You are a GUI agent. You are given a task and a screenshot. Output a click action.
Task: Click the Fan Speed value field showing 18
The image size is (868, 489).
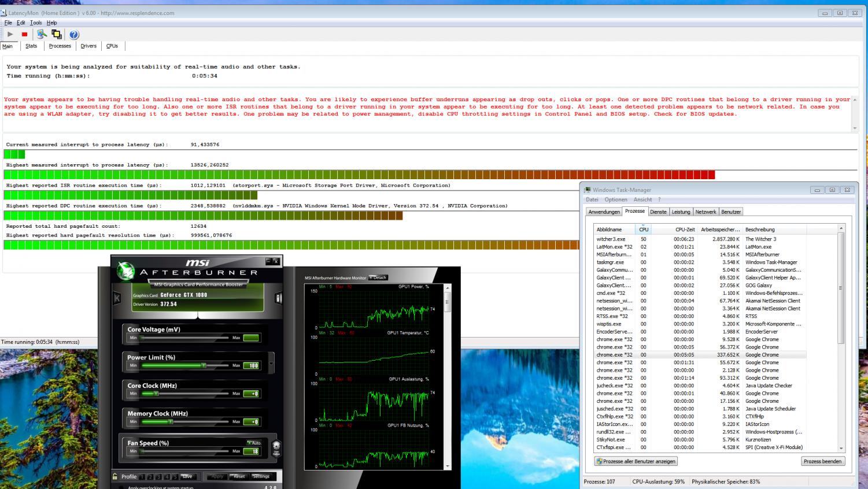pyautogui.click(x=251, y=451)
